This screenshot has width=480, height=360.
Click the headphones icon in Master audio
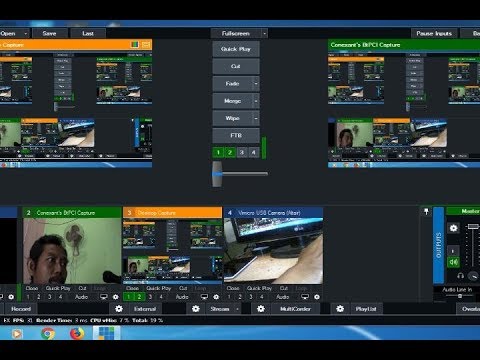coord(460,276)
